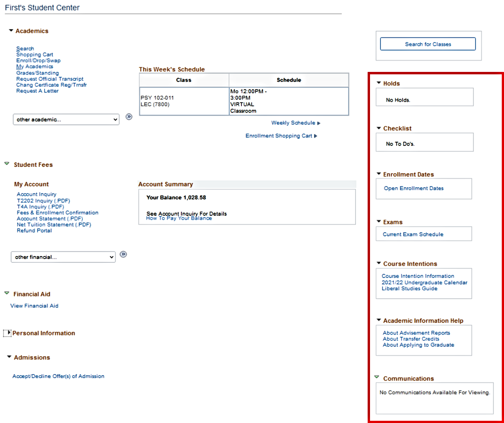Open the Shopping Cart link
The width and height of the screenshot is (504, 423).
tap(35, 55)
